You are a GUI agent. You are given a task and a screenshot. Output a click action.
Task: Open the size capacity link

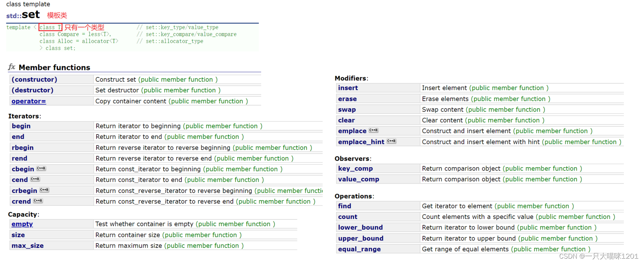18,235
